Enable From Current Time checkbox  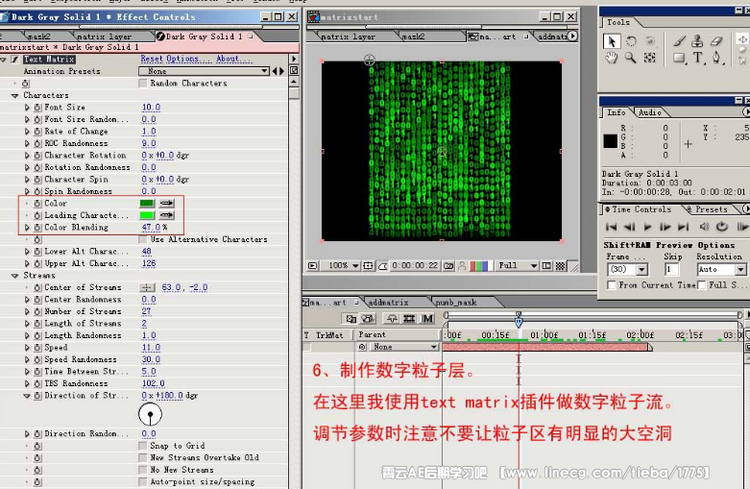[611, 285]
